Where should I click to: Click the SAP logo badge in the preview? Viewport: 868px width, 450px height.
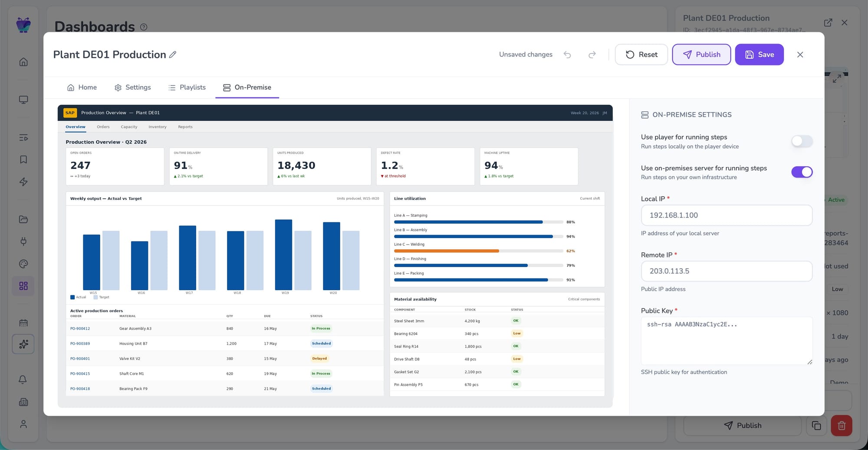click(x=70, y=113)
